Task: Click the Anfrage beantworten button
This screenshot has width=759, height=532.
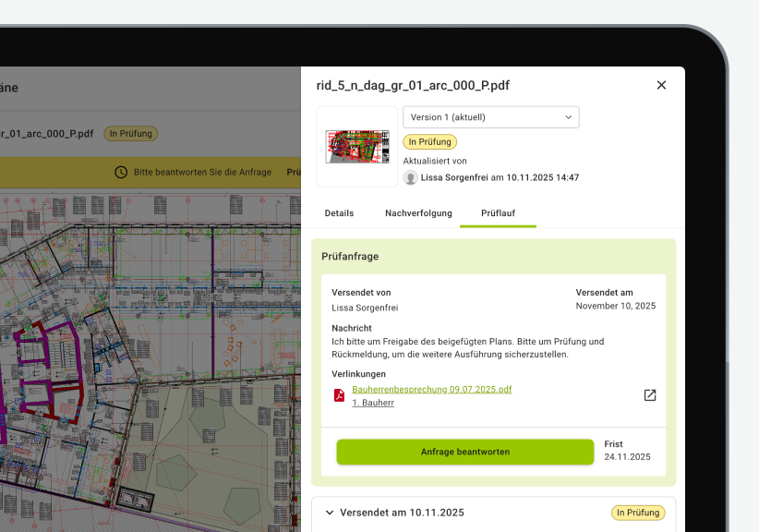Action: (x=465, y=452)
